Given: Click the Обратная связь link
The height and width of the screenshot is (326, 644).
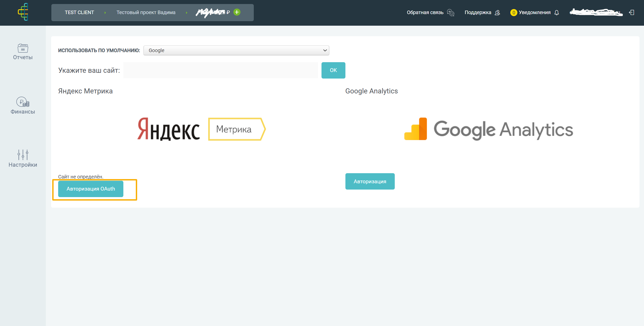Looking at the screenshot, I should 425,12.
